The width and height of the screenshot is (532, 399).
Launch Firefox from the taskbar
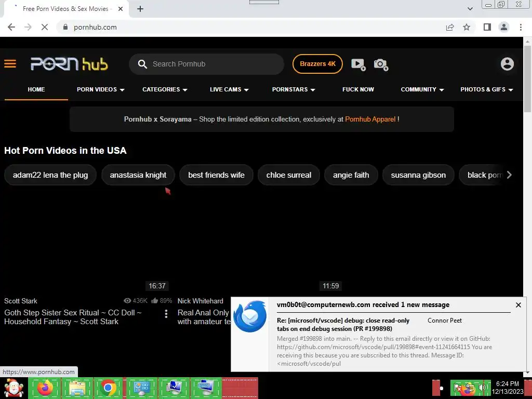[45, 388]
